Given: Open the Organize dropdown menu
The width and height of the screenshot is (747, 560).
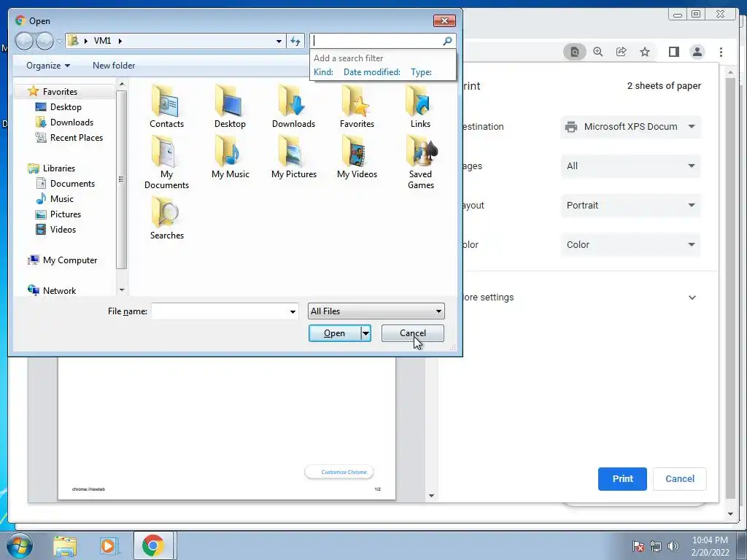Looking at the screenshot, I should point(48,66).
